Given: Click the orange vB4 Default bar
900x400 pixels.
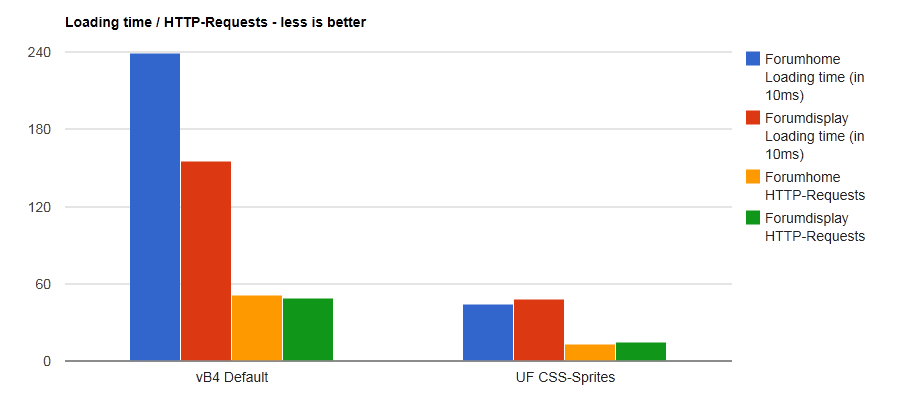Looking at the screenshot, I should (x=257, y=328).
